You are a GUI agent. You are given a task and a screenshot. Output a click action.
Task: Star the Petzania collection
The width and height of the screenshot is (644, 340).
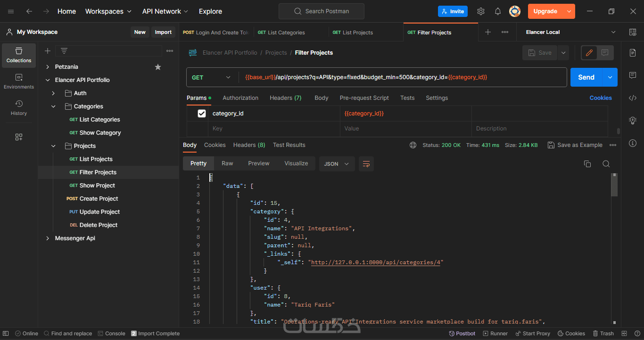pyautogui.click(x=158, y=67)
